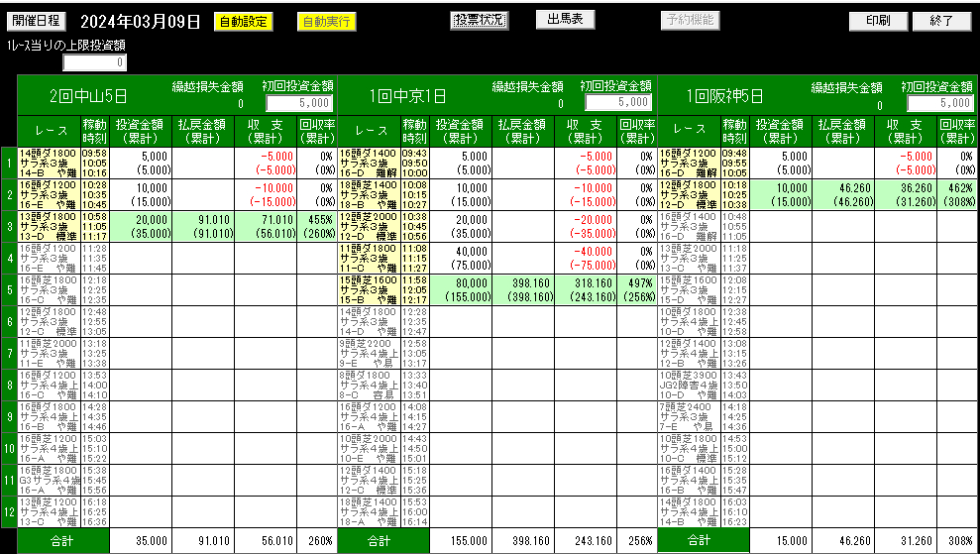Click 阪神 race 2 balance 36,260
The width and height of the screenshot is (980, 554).
point(907,195)
